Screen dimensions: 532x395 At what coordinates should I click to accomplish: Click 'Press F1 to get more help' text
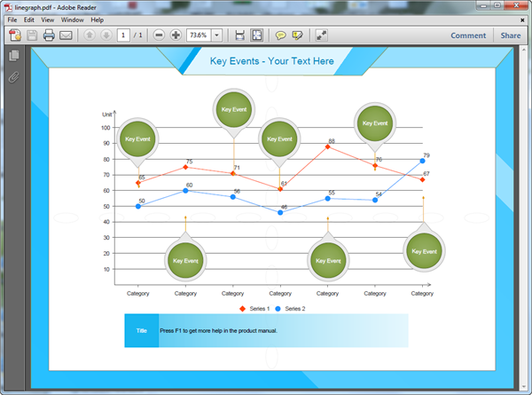click(x=218, y=330)
